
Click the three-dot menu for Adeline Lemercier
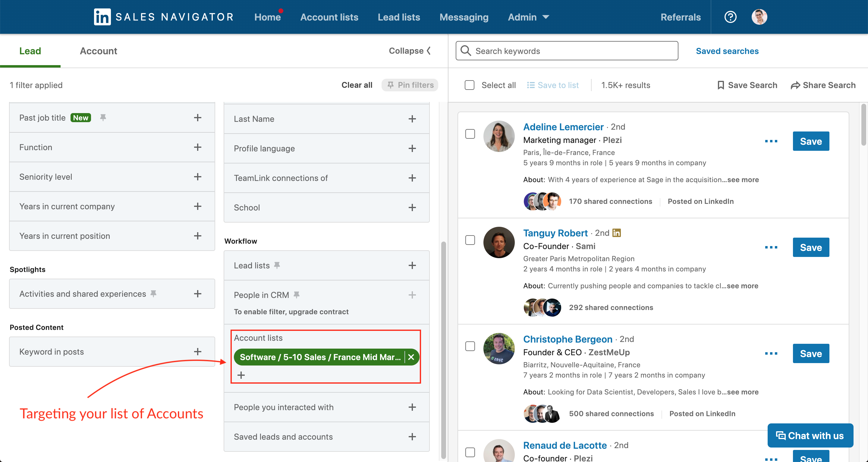771,141
